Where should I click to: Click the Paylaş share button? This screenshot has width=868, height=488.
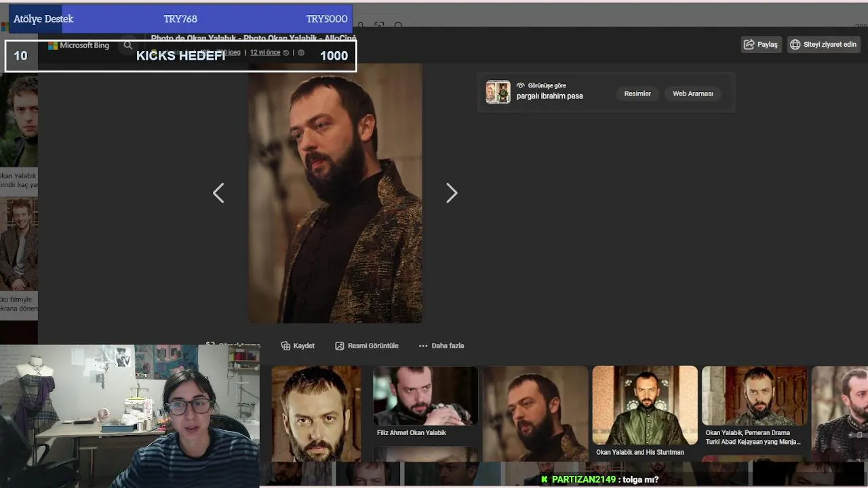(761, 45)
